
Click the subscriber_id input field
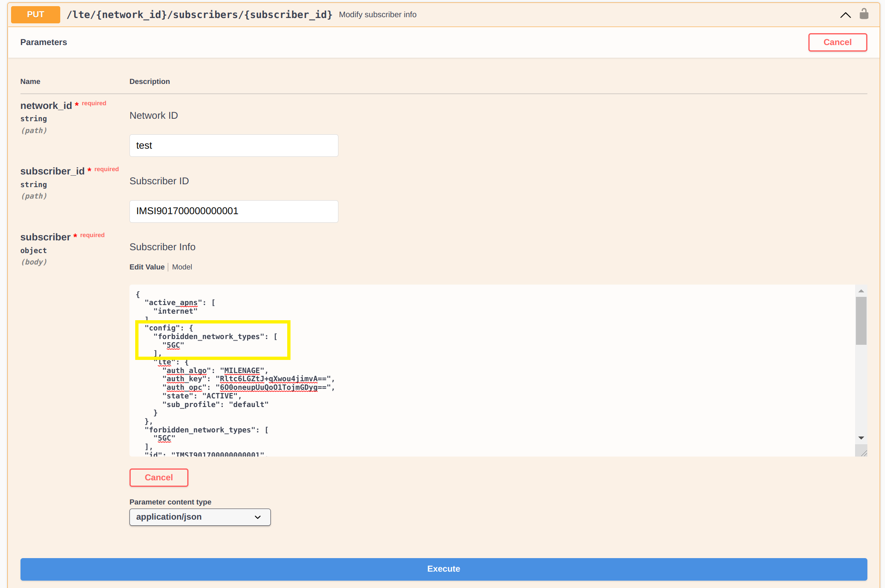tap(234, 211)
